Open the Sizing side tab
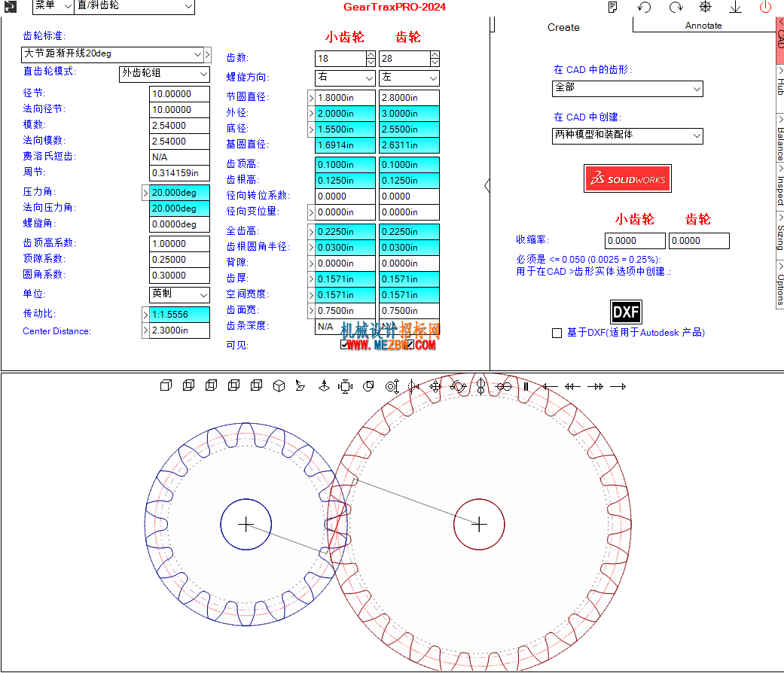 pyautogui.click(x=780, y=234)
